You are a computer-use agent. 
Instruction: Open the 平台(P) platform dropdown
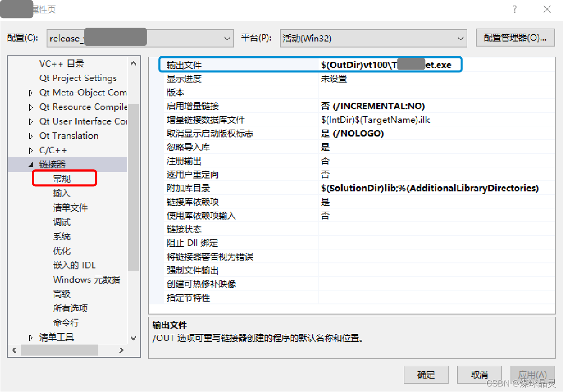(x=460, y=38)
